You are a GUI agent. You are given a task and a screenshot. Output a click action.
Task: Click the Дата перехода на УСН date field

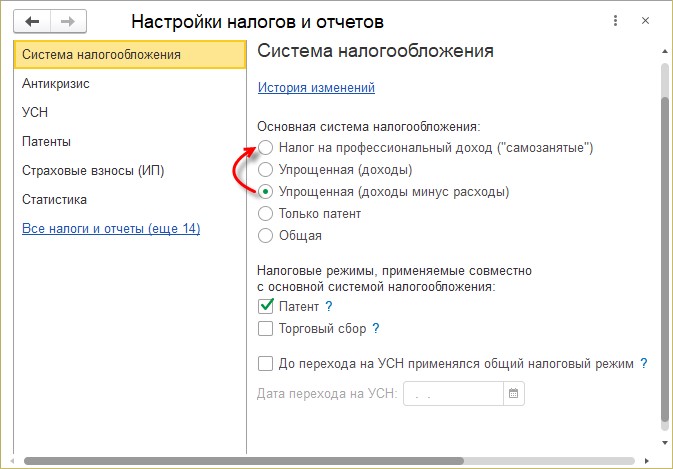tap(453, 393)
